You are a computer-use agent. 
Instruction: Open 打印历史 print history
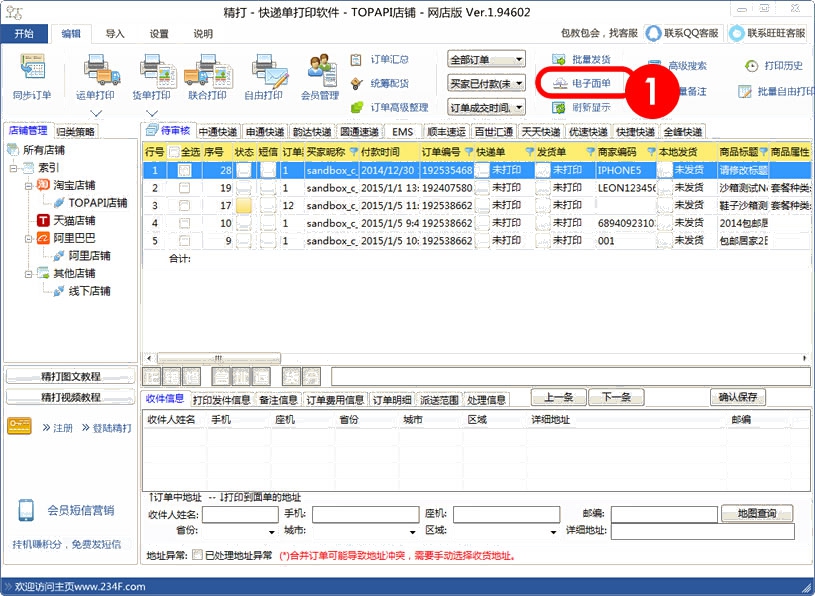(x=775, y=66)
